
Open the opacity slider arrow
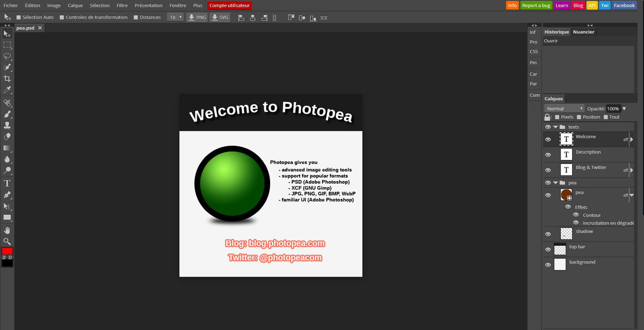click(x=624, y=109)
